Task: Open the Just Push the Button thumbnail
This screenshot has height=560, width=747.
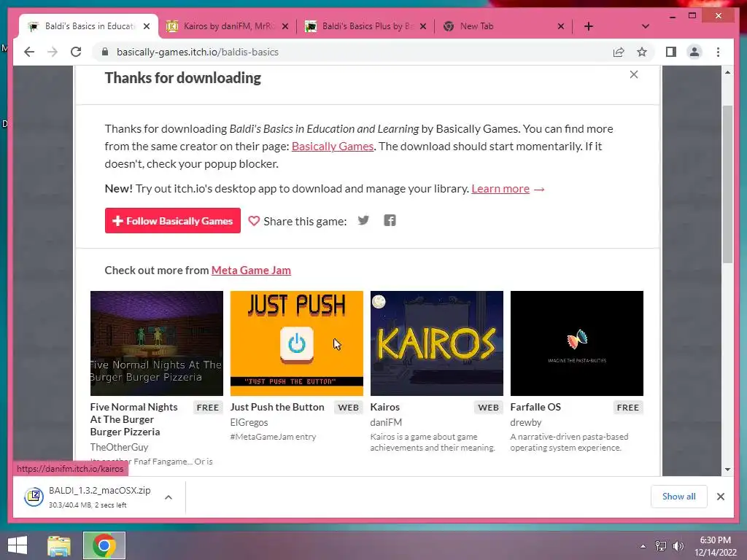Action: click(297, 343)
